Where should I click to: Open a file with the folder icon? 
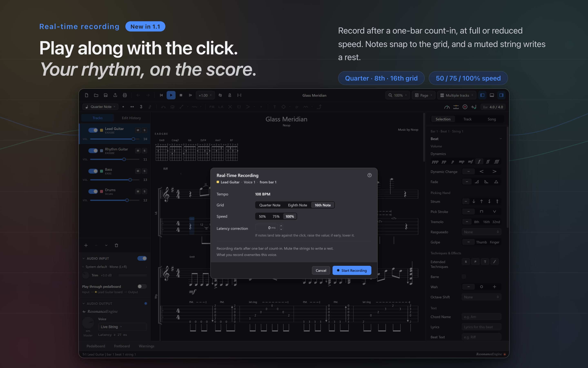tap(96, 95)
